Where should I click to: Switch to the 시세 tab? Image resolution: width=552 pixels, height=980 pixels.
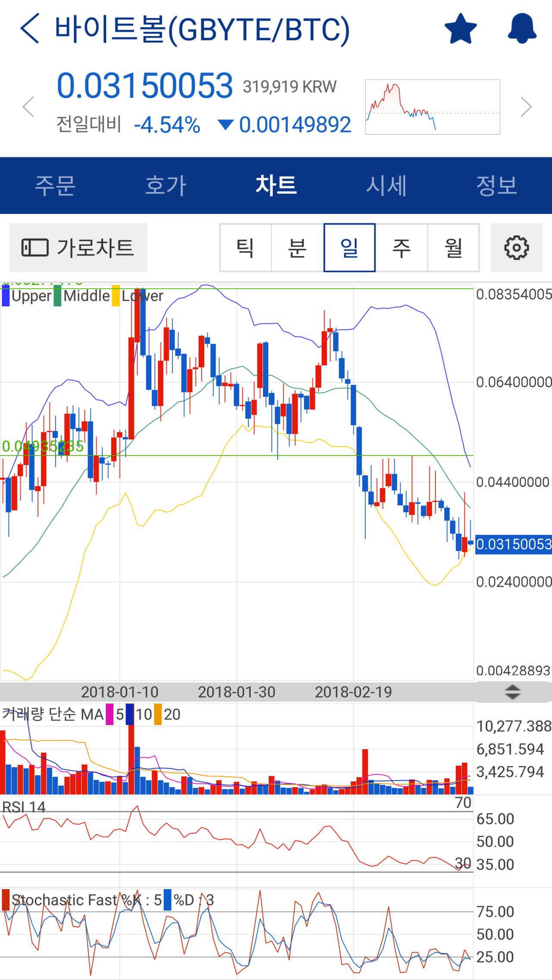tap(386, 185)
